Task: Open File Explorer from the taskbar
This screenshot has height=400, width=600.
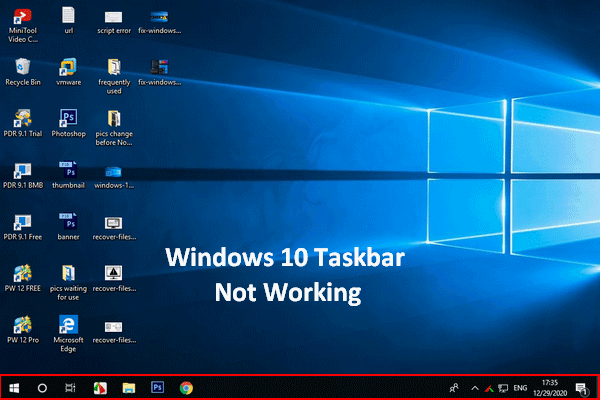Action: tap(128, 387)
